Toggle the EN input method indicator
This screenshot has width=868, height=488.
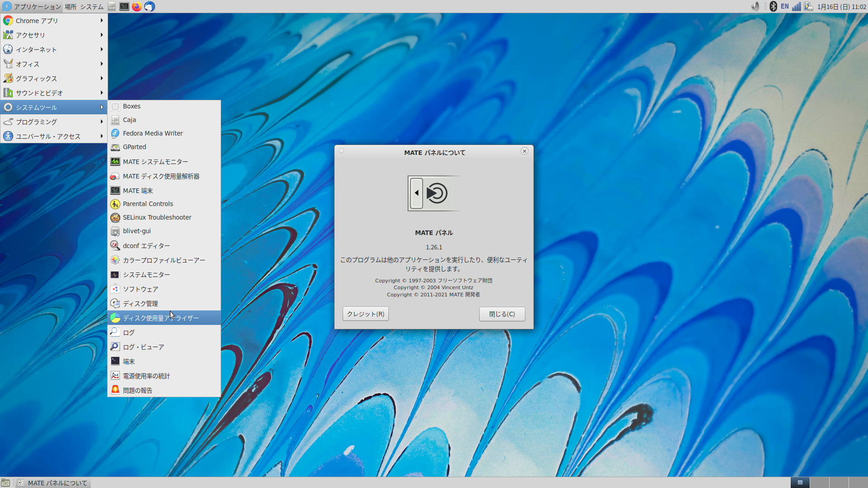(785, 6)
